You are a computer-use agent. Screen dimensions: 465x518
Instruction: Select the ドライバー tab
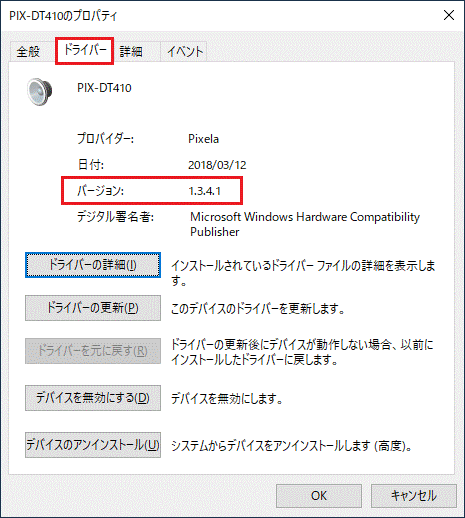(85, 51)
